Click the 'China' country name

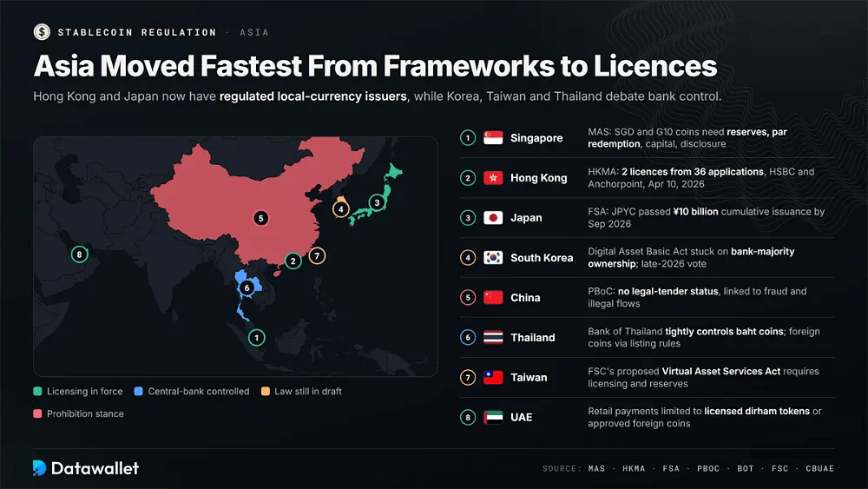[x=525, y=297]
